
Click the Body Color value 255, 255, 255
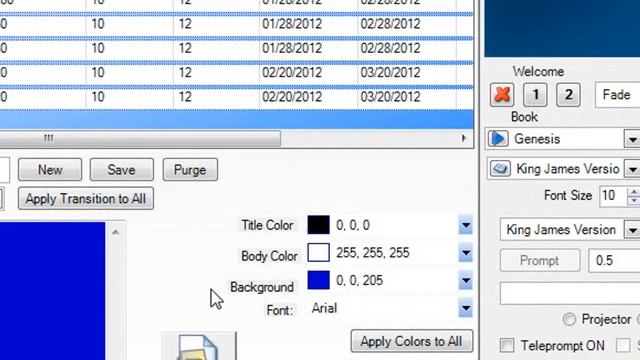point(373,253)
